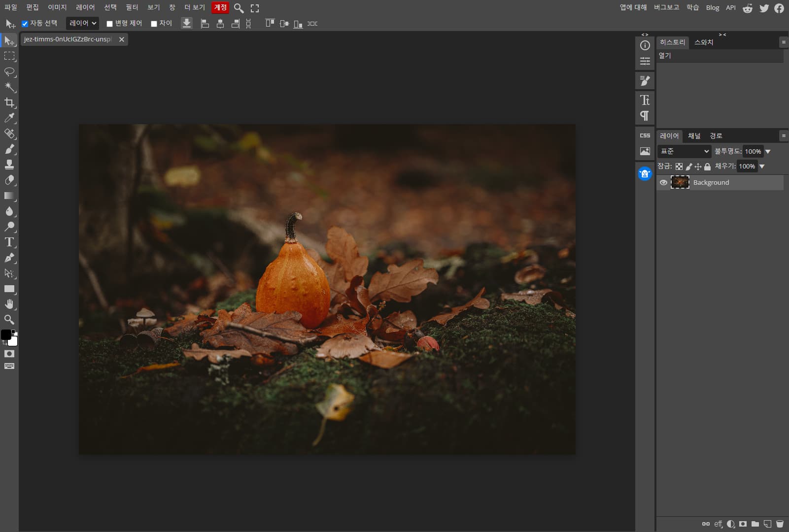Enable the Distances (차이) checkbox
This screenshot has height=532, width=789.
pos(154,24)
